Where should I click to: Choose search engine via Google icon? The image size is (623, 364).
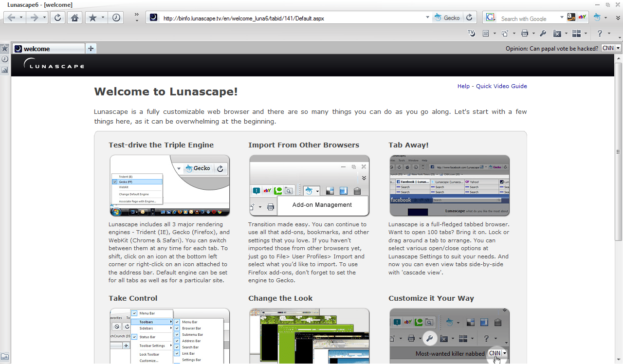[x=491, y=18]
